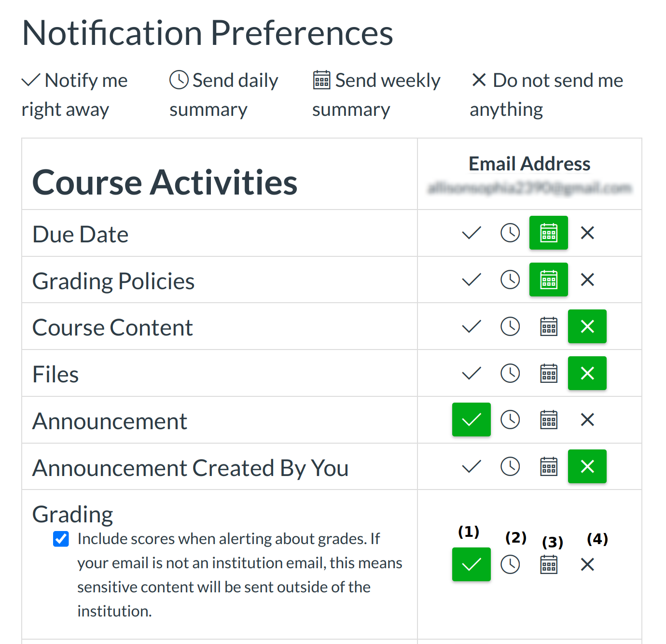Set Files to weekly summary calendar
This screenshot has width=666, height=644.
point(549,373)
